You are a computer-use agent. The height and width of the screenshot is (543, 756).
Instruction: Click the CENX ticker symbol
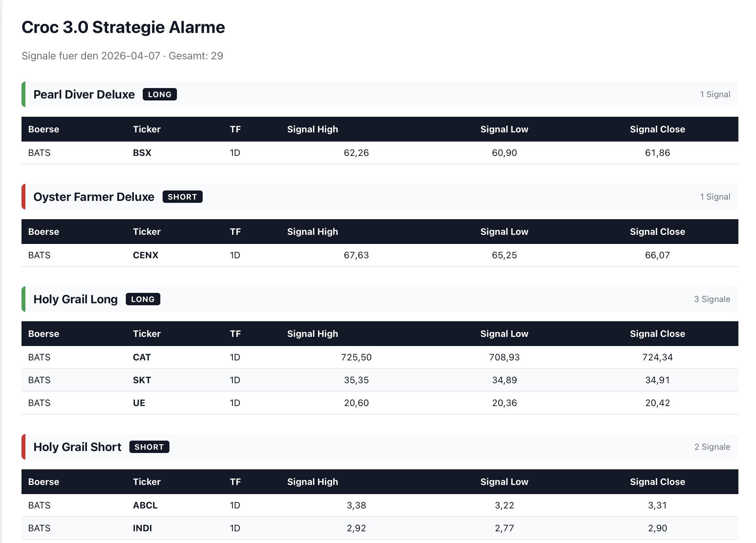145,255
